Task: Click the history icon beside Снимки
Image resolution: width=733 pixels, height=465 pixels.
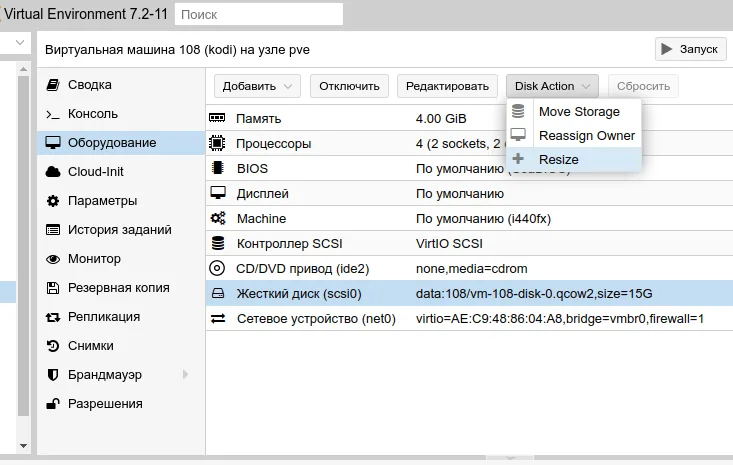Action: 53,346
